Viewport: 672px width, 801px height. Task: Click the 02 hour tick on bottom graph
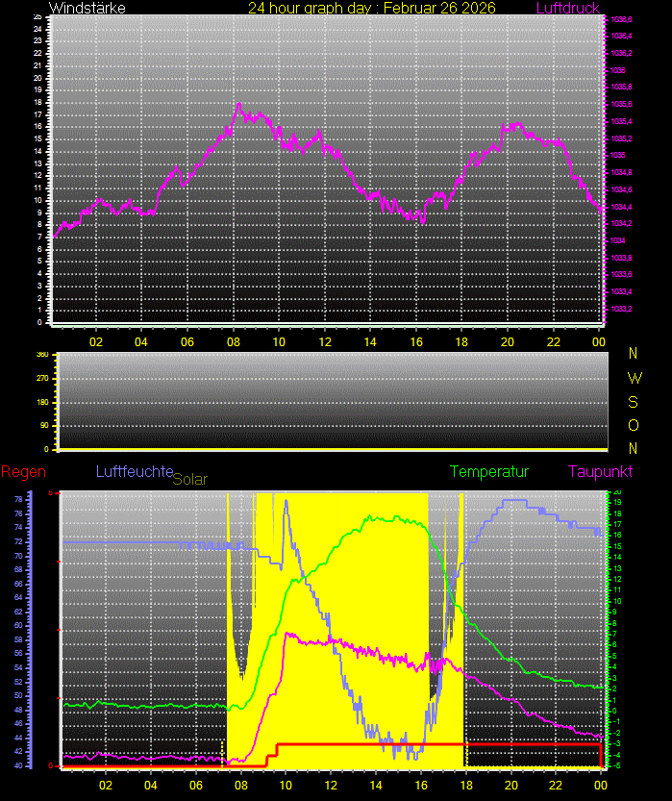(x=106, y=785)
